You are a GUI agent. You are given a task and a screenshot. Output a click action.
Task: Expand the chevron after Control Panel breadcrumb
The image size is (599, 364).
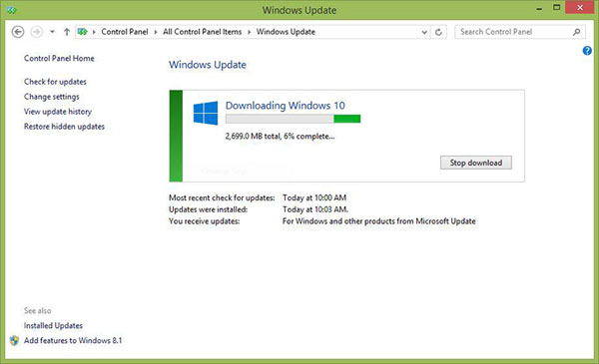[156, 32]
